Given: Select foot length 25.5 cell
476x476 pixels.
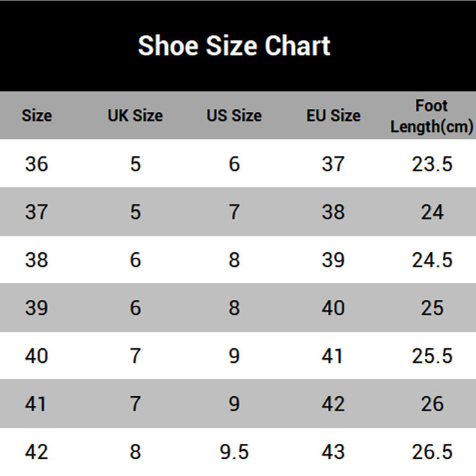Looking at the screenshot, I should tap(433, 356).
